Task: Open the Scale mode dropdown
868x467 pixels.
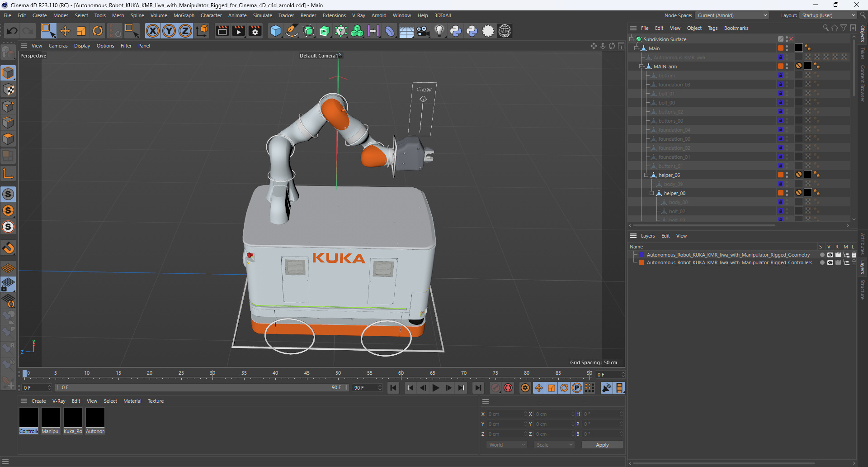Action: (554, 445)
